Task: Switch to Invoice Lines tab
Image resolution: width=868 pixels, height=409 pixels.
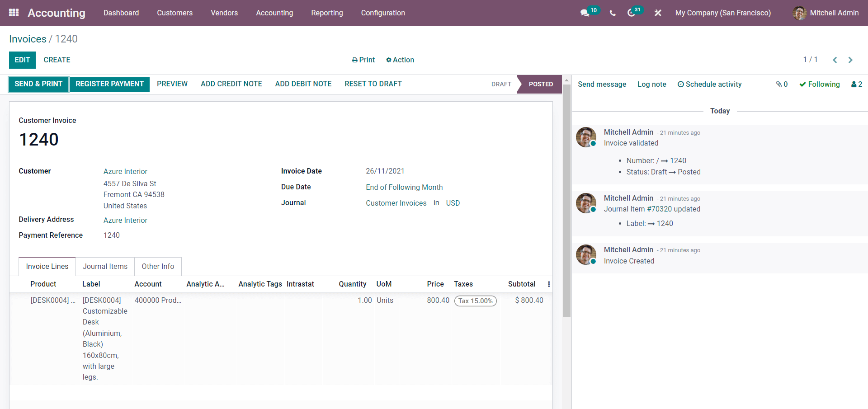Action: 47,267
